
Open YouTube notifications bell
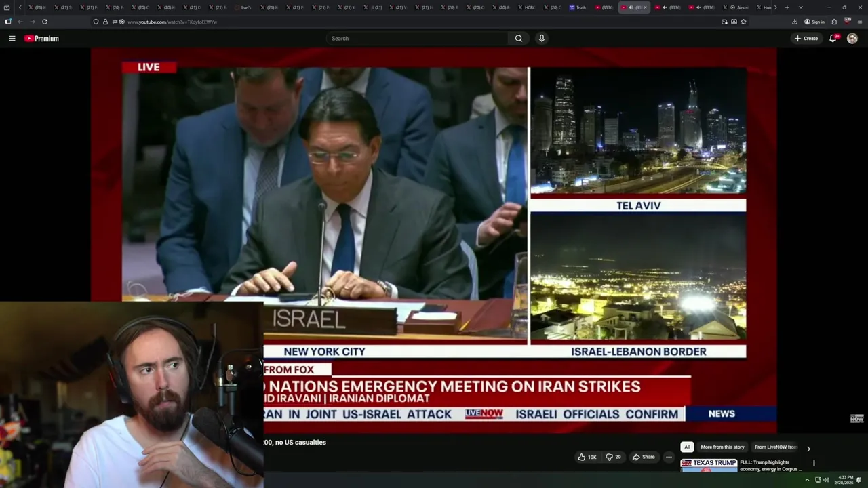[833, 39]
